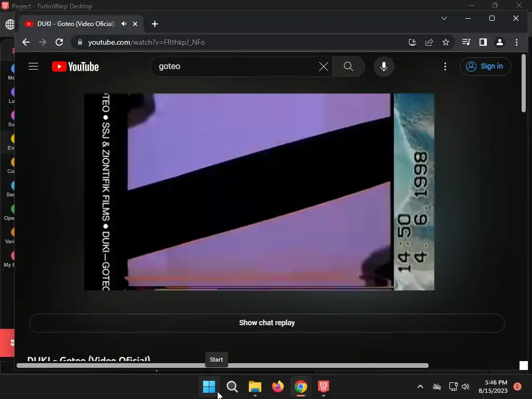Click the TurboWarp globe language icon
This screenshot has height=399, width=532.
pos(10,24)
